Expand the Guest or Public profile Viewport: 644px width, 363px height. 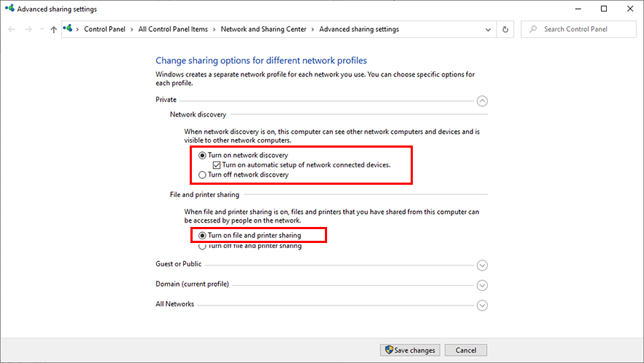coord(482,266)
